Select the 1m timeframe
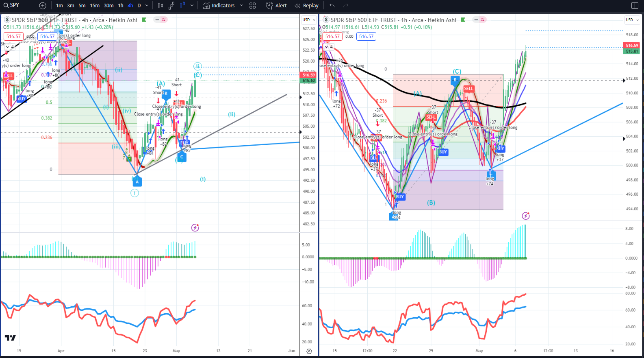The height and width of the screenshot is (358, 644). 59,6
